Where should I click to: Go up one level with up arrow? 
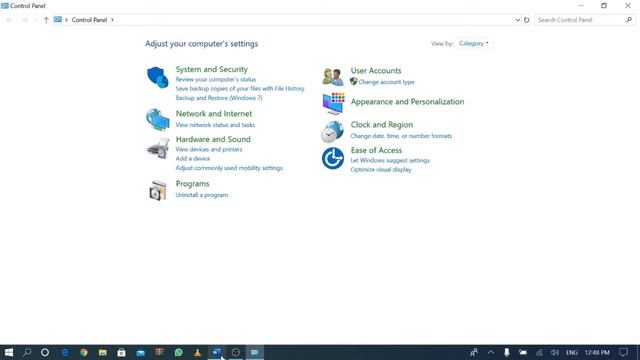[x=46, y=20]
